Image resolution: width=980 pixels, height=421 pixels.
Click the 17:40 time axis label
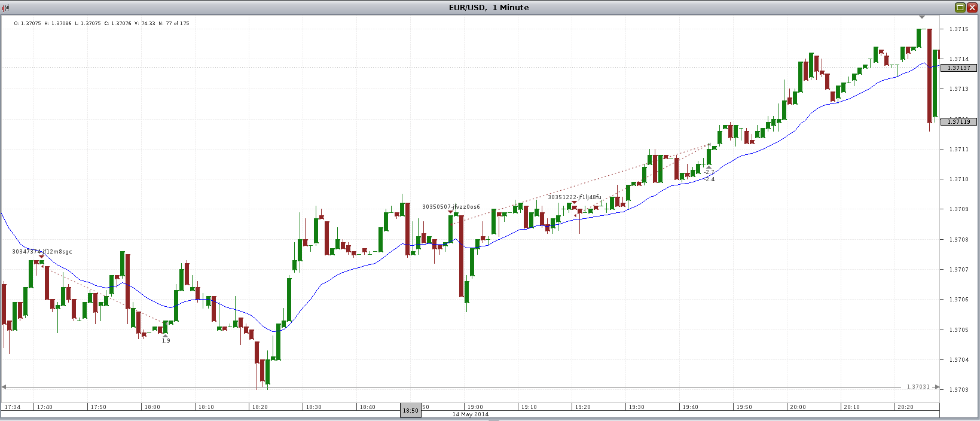pos(44,407)
